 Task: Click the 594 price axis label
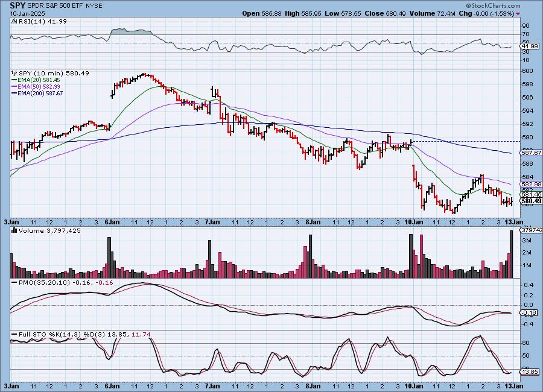527,111
